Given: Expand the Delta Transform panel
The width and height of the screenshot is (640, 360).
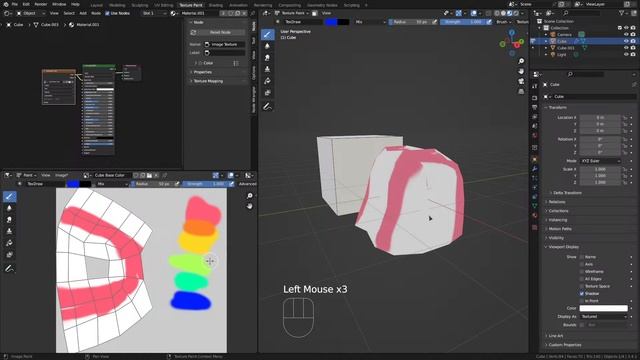Looking at the screenshot, I should [x=567, y=193].
